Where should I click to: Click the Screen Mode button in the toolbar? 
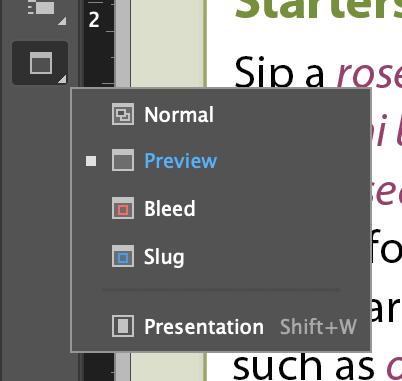click(x=40, y=63)
